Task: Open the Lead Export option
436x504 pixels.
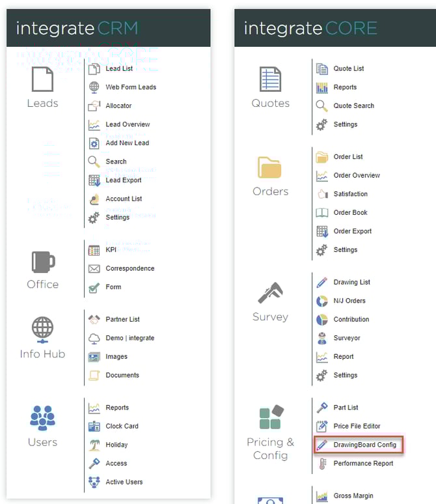Action: pos(123,180)
